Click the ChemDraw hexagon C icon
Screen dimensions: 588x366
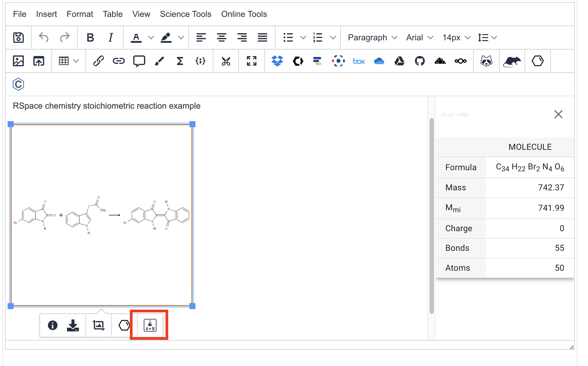[18, 84]
